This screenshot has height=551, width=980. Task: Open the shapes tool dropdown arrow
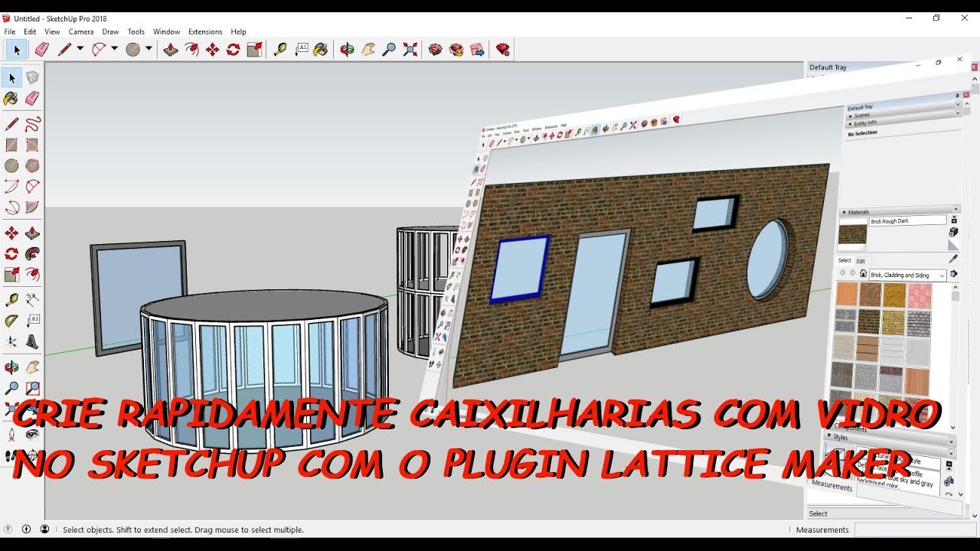pyautogui.click(x=149, y=49)
